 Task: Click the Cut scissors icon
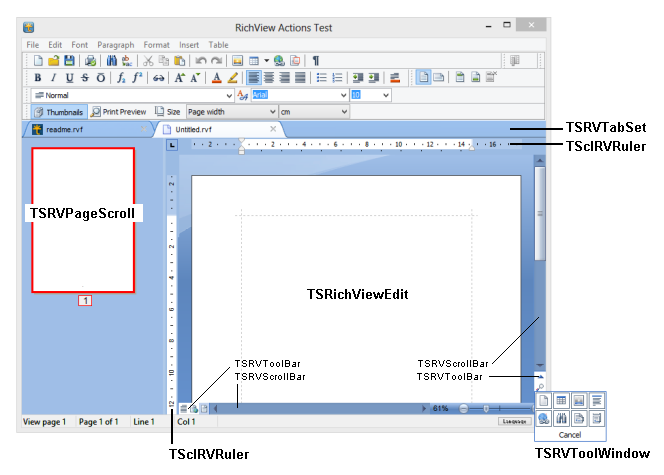coord(149,61)
